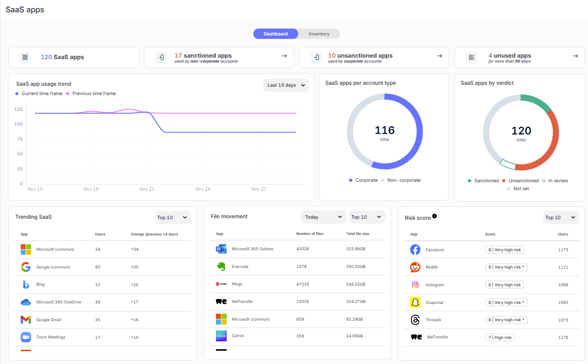This screenshot has width=588, height=364.
Task: Click the Reddit icon in Risk score table
Action: click(x=415, y=267)
